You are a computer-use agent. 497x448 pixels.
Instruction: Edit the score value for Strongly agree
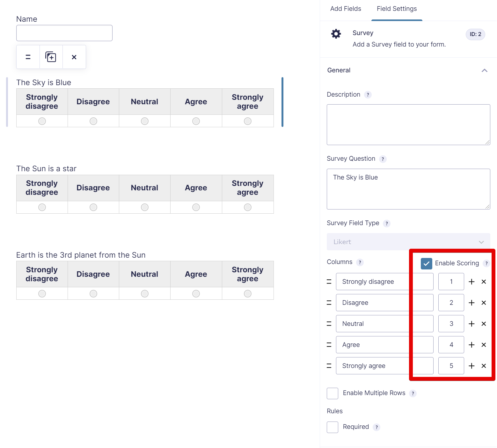pyautogui.click(x=451, y=366)
